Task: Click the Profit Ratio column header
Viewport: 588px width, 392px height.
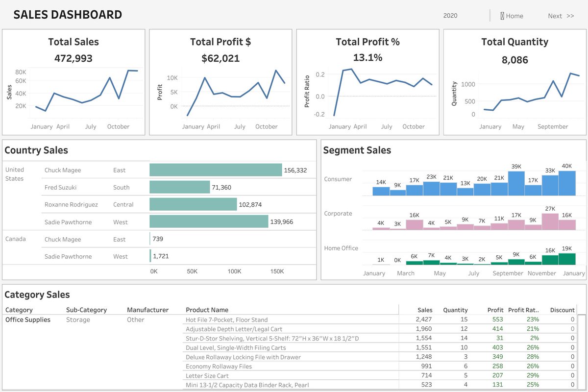Action: (x=524, y=310)
